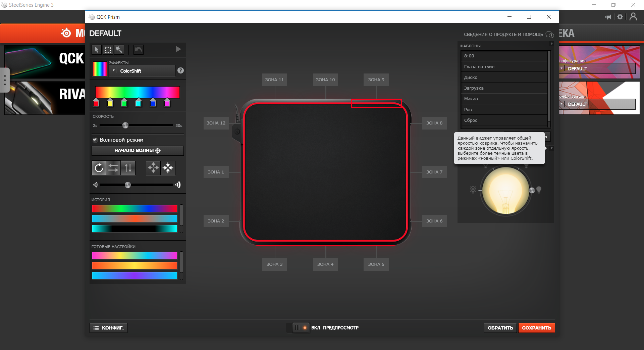The image size is (644, 350).
Task: Select ЗОНА 10 label
Action: pos(325,80)
